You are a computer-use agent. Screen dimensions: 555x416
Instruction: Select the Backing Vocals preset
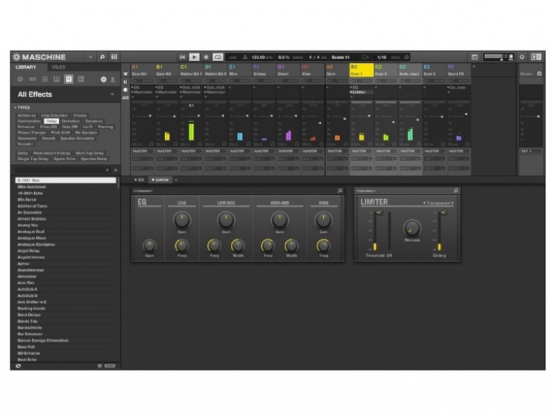tap(67, 308)
